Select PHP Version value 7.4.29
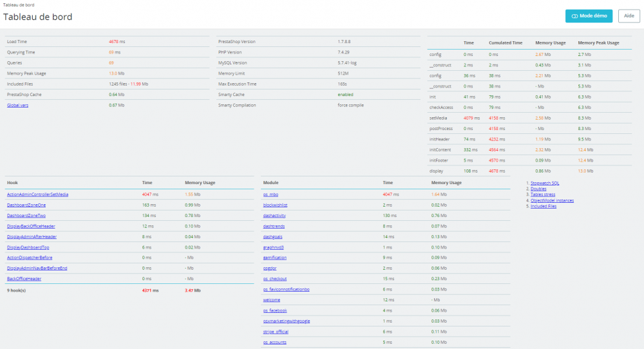The image size is (644, 349). [343, 53]
